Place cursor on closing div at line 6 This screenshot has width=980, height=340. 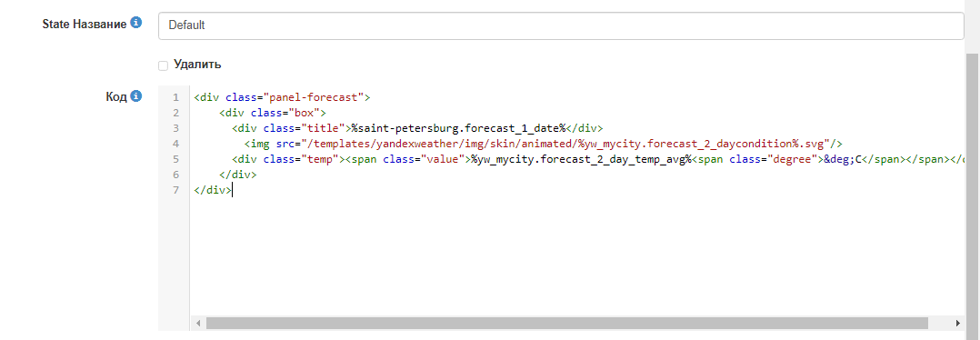[x=238, y=175]
